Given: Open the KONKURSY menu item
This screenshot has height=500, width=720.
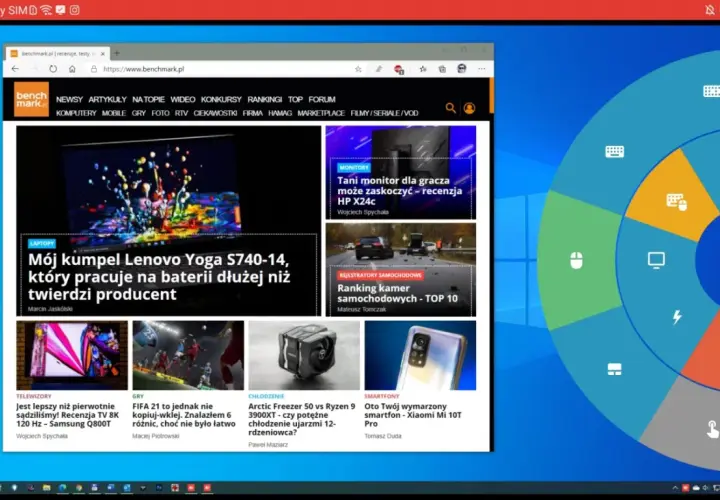Looking at the screenshot, I should 221,99.
